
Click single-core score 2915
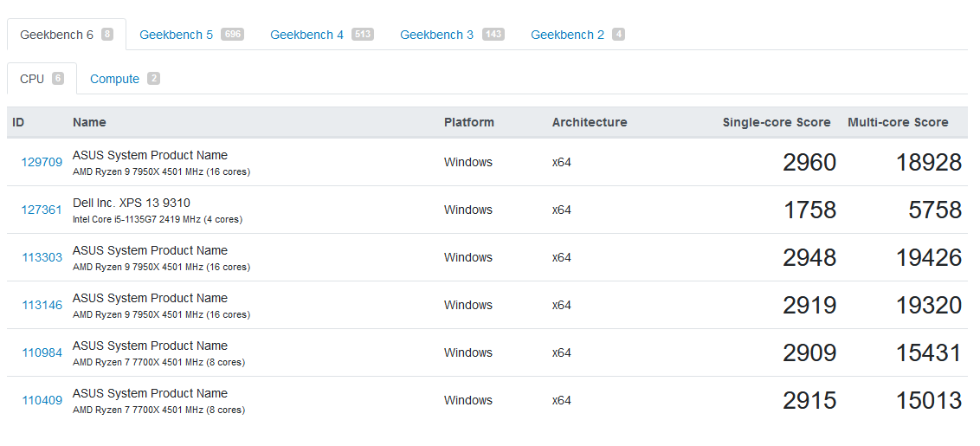point(809,400)
